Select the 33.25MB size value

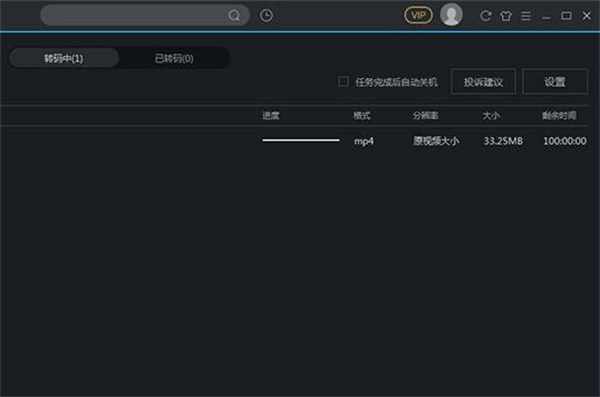tap(503, 141)
